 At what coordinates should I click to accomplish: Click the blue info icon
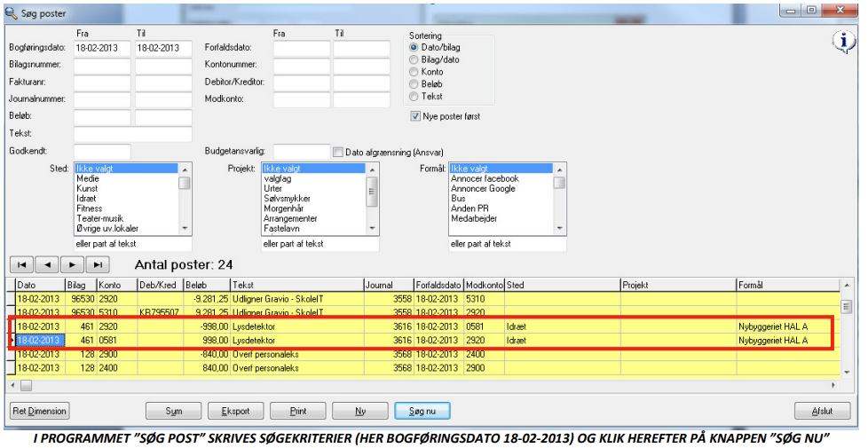point(841,43)
